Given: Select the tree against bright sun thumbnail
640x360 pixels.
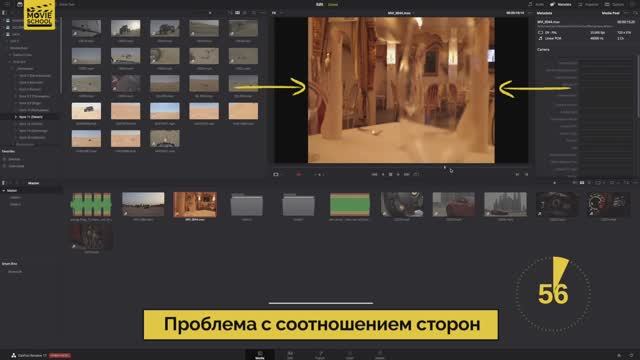Looking at the screenshot, I should click(126, 29).
